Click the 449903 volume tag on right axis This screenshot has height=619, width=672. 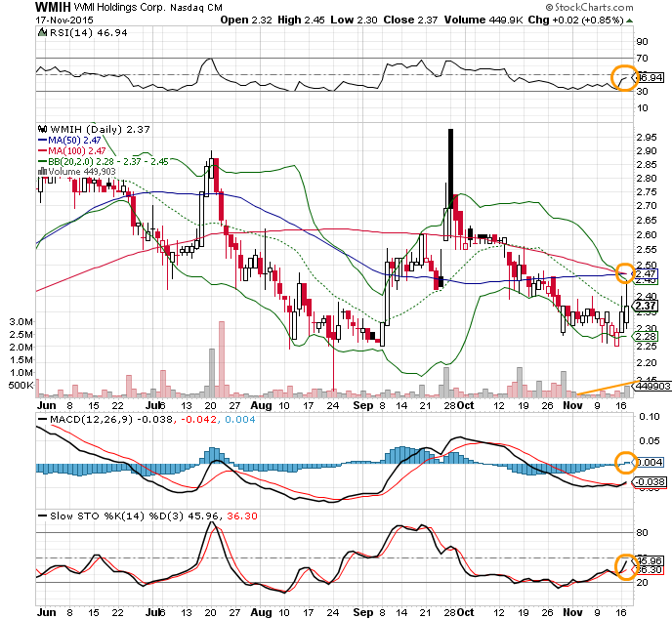pos(652,386)
